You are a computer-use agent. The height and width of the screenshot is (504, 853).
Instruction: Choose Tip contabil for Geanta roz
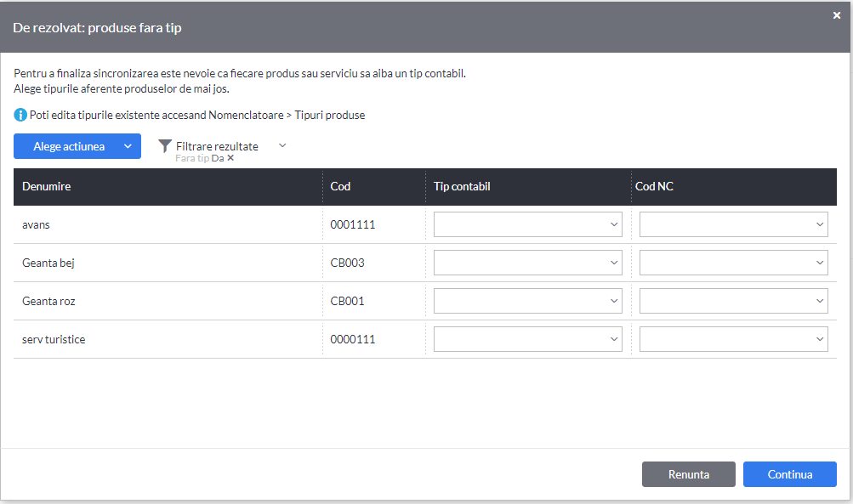[x=527, y=301]
